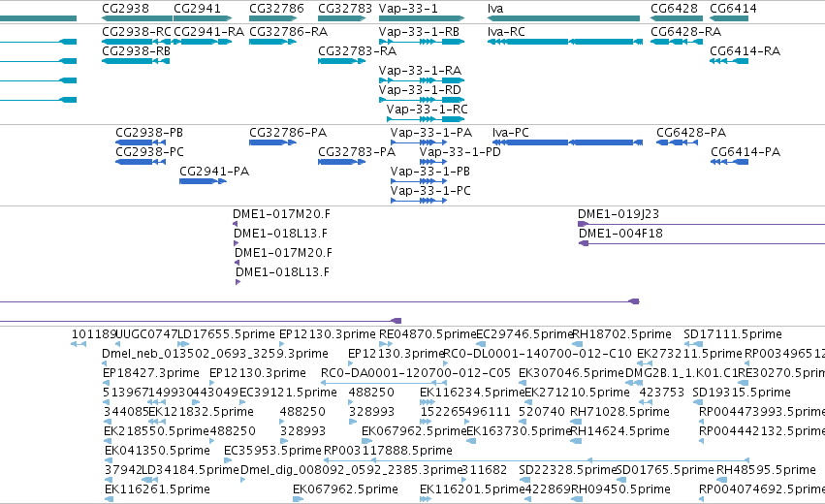Image resolution: width=825 pixels, height=504 pixels.
Task: Click Dmel_neb_013502_0693_3259.3prime label
Action: click(214, 354)
